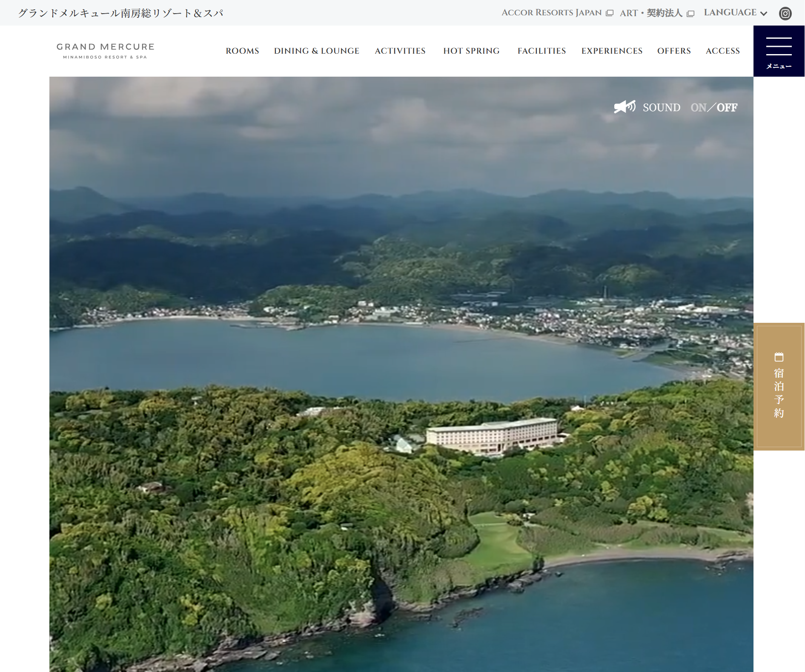Click the sound megaphone icon

(625, 107)
